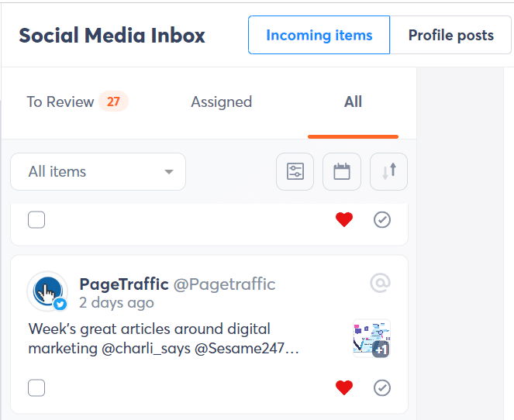Mark the PageTraffic post as reviewed
514x420 pixels.
coord(382,387)
